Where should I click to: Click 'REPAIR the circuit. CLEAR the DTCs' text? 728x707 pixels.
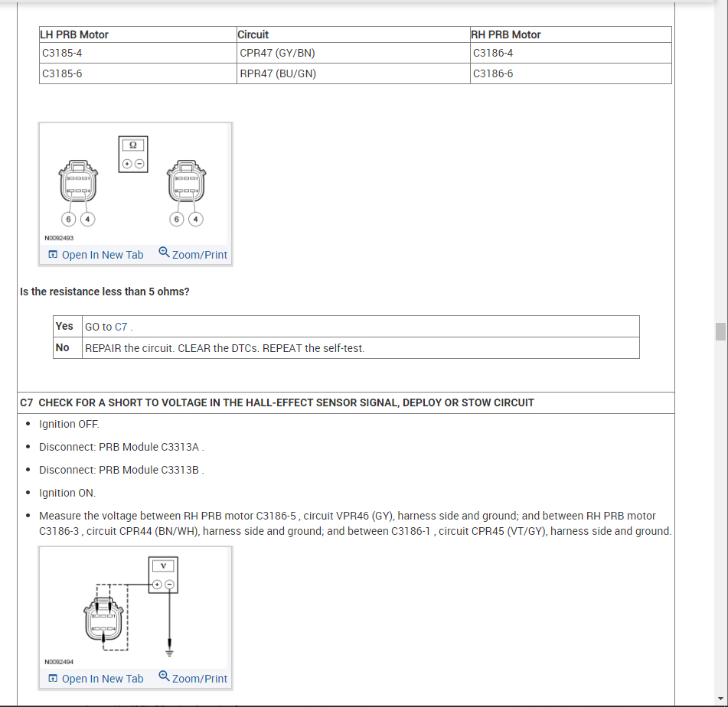click(x=225, y=348)
